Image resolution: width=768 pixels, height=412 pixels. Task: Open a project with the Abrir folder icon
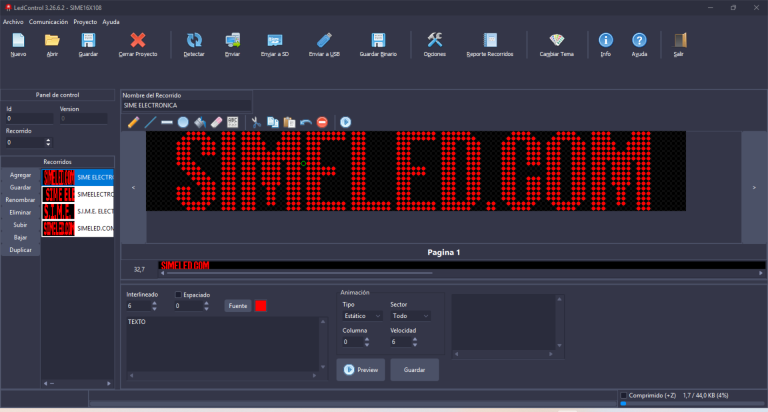(x=52, y=40)
